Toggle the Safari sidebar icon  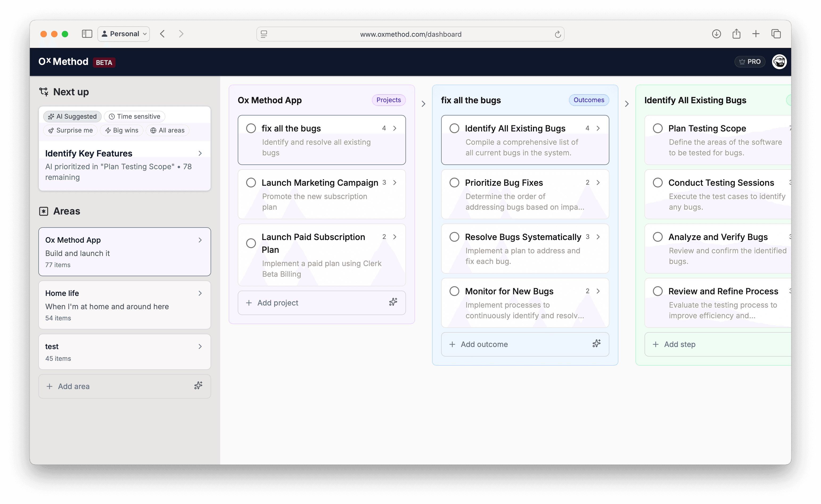click(87, 34)
